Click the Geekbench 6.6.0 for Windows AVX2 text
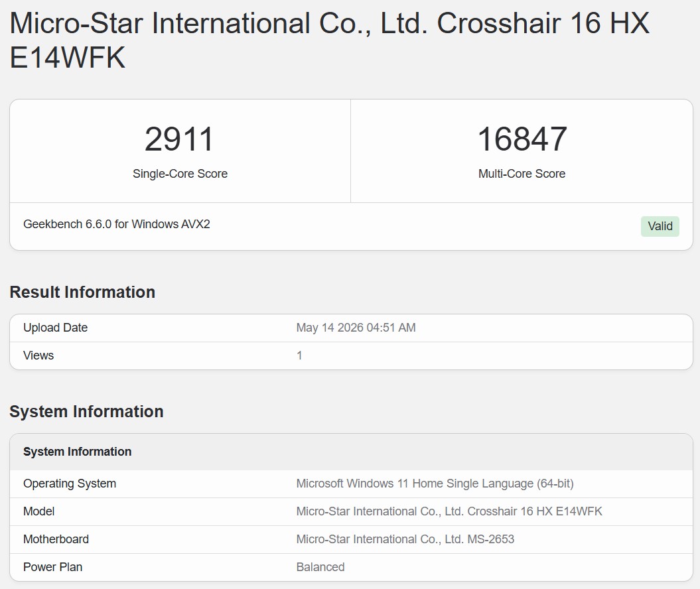Viewport: 700px width, 589px height. pyautogui.click(x=117, y=224)
